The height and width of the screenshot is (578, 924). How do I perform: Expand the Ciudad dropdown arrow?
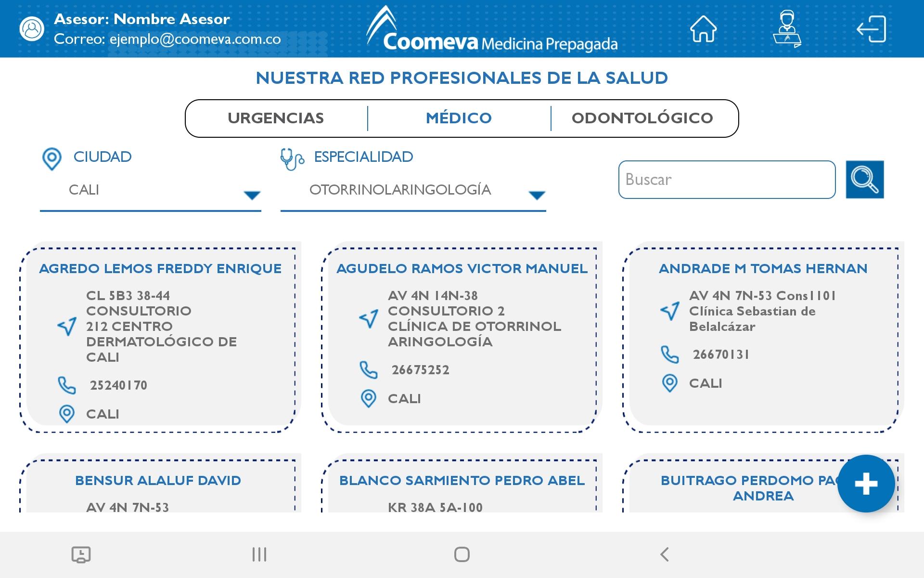click(252, 195)
